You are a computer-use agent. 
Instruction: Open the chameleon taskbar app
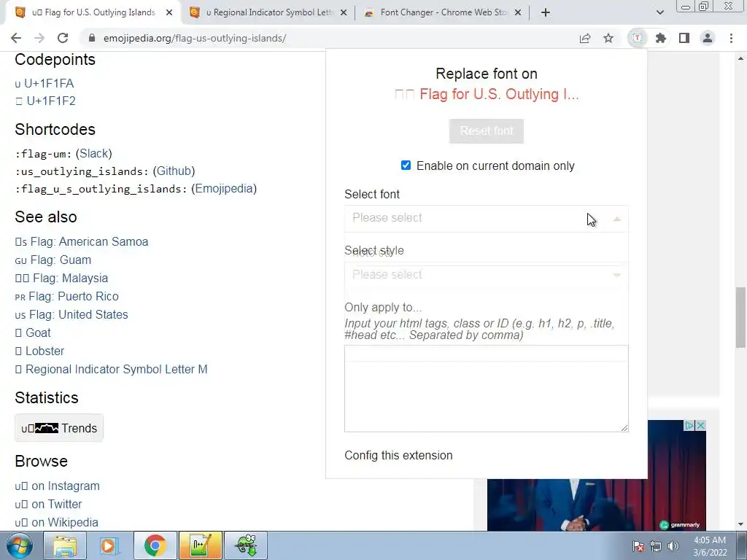click(246, 545)
